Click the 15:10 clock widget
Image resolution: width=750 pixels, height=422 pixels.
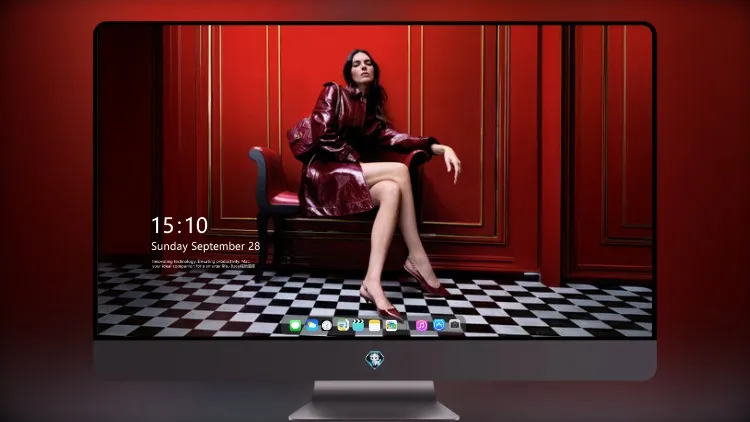(179, 225)
